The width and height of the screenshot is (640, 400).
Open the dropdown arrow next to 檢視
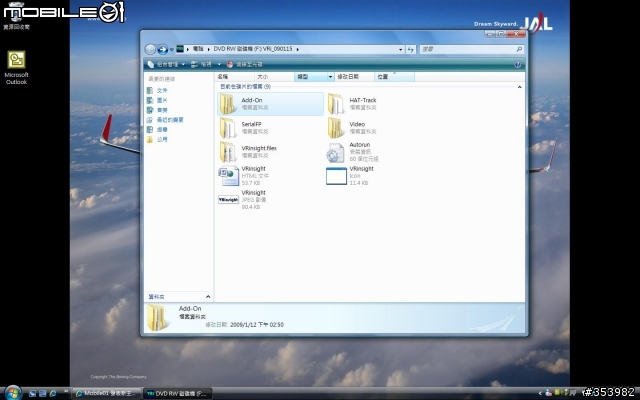(219, 64)
